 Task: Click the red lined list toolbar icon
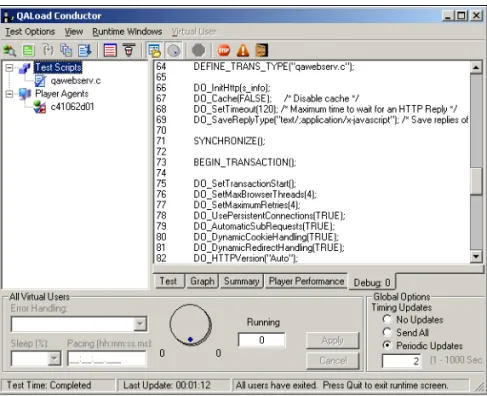(110, 50)
